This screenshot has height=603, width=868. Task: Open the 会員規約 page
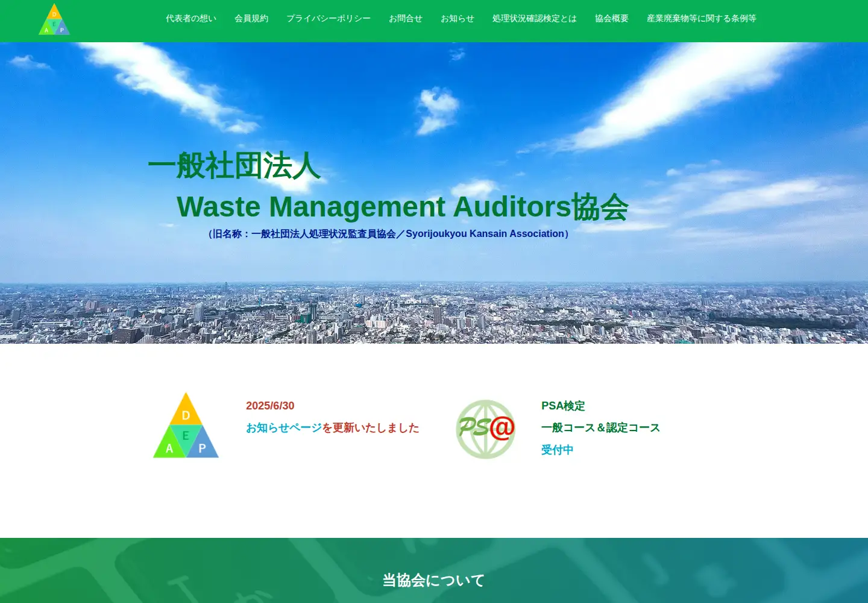(251, 19)
